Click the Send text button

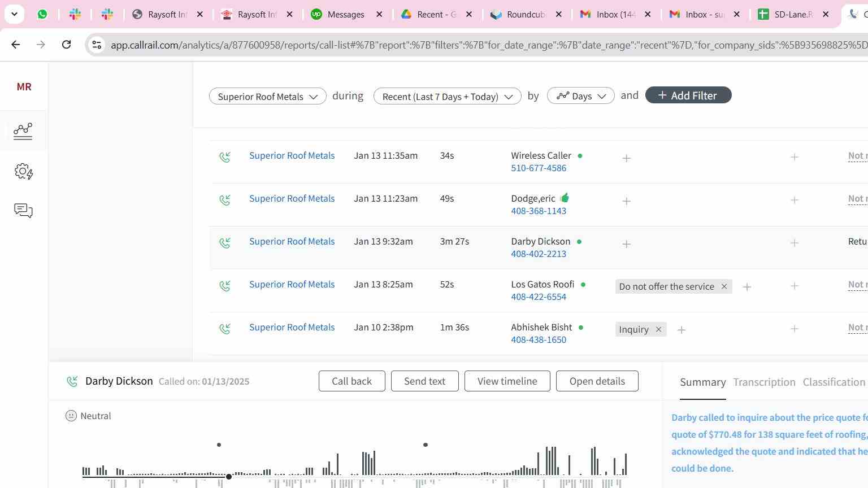click(424, 381)
